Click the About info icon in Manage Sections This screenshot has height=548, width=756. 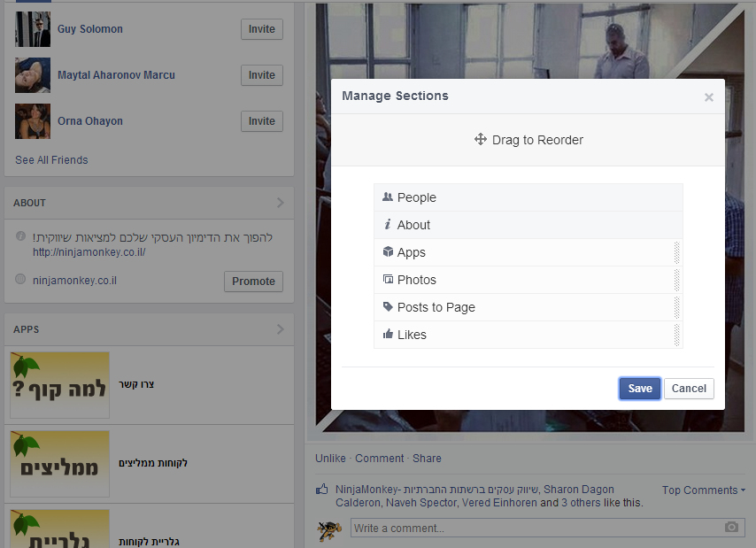pyautogui.click(x=388, y=224)
